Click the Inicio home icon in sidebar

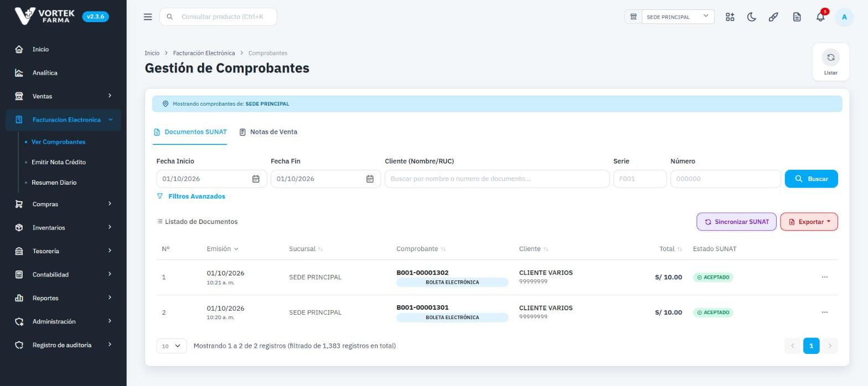19,49
